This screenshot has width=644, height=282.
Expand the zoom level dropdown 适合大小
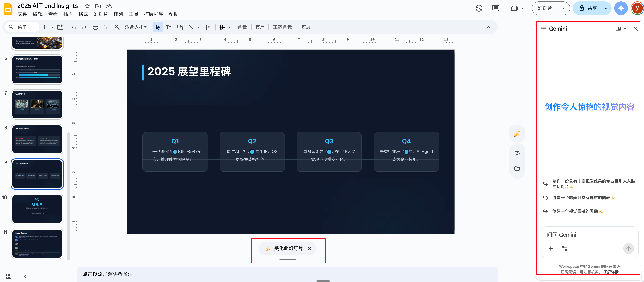[x=136, y=27]
